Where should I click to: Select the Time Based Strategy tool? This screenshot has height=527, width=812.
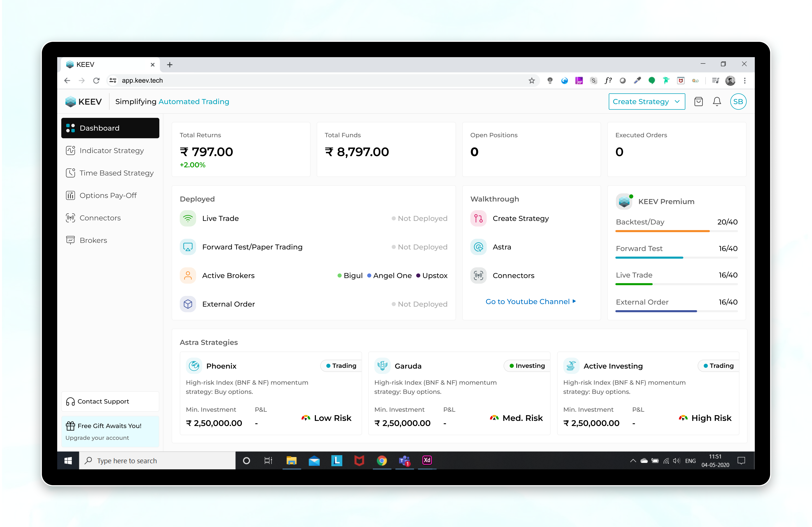(x=116, y=173)
